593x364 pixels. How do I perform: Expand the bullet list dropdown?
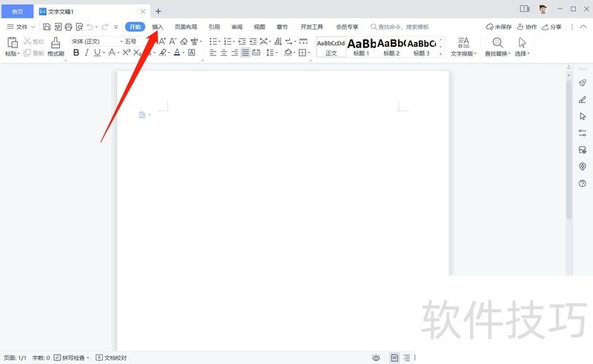click(219, 42)
